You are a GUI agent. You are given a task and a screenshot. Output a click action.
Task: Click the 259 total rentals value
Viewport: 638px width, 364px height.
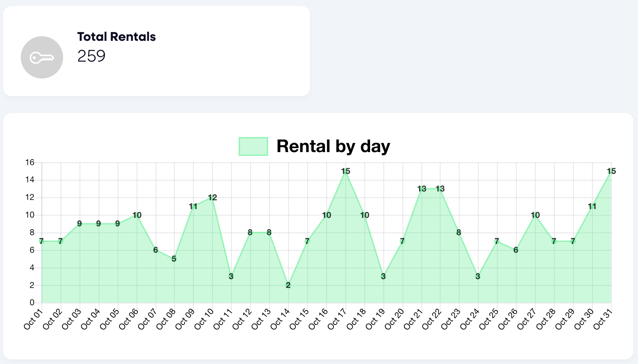click(x=91, y=56)
